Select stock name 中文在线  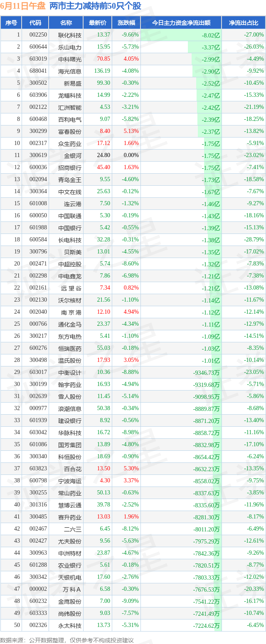click(x=70, y=192)
